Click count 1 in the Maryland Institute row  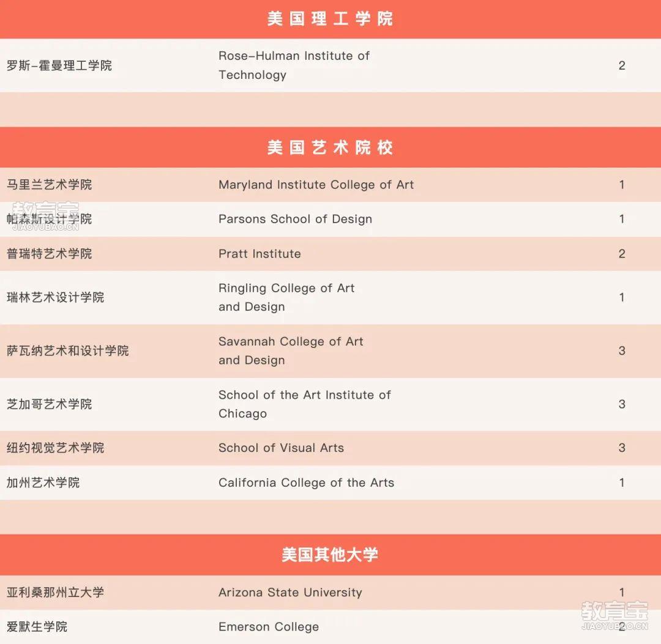click(x=622, y=185)
